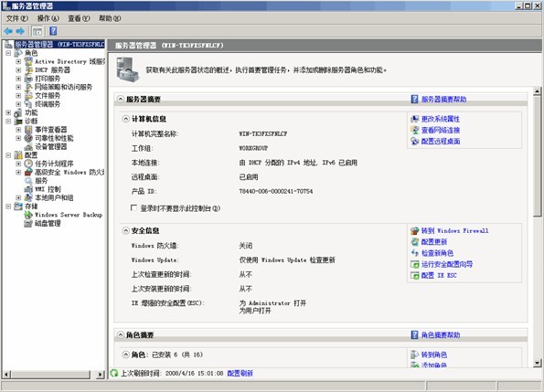
Task: Expand the DHCP 服务器 node
Action: coord(18,70)
